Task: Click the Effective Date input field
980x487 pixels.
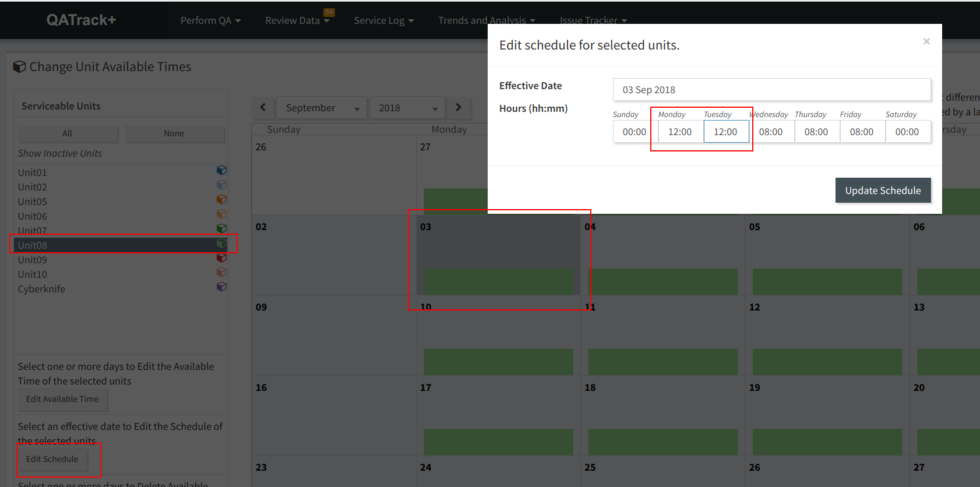Action: [771, 90]
